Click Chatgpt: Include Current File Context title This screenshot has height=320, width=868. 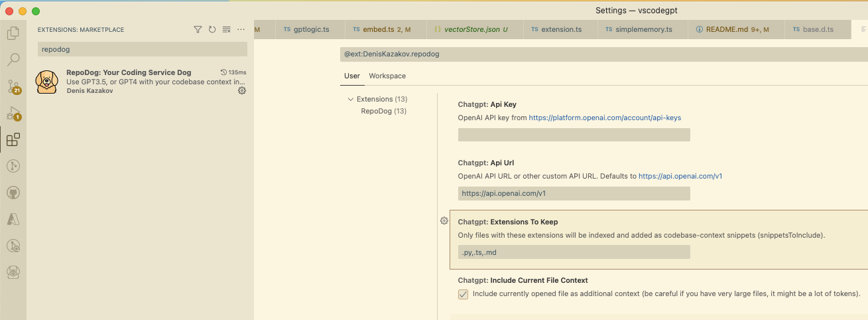tap(523, 280)
